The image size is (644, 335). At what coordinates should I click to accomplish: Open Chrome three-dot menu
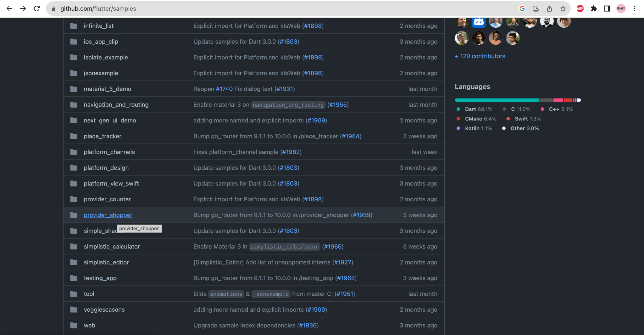coord(635,8)
